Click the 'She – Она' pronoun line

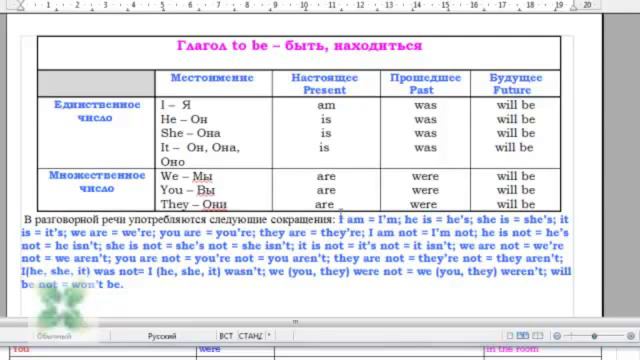[191, 133]
